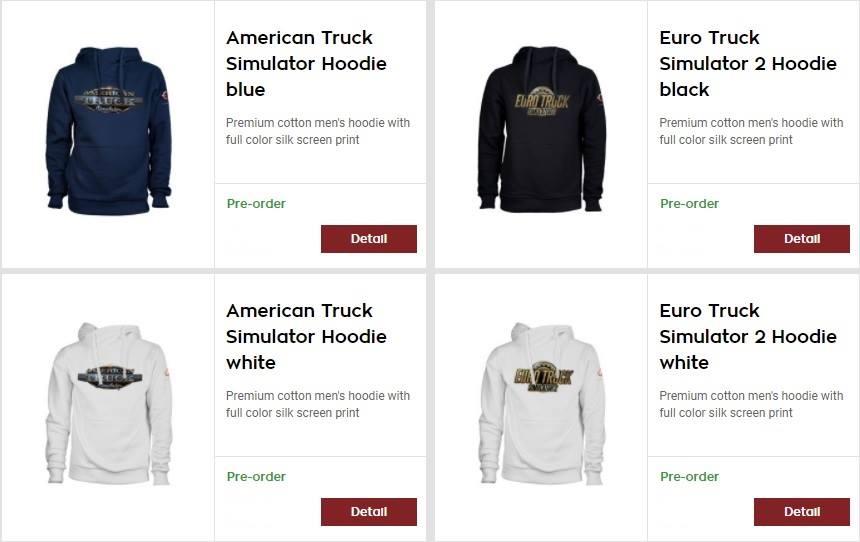Click the black Euro Truck hoodie image
Viewport: 860px width, 542px height.
tap(542, 129)
